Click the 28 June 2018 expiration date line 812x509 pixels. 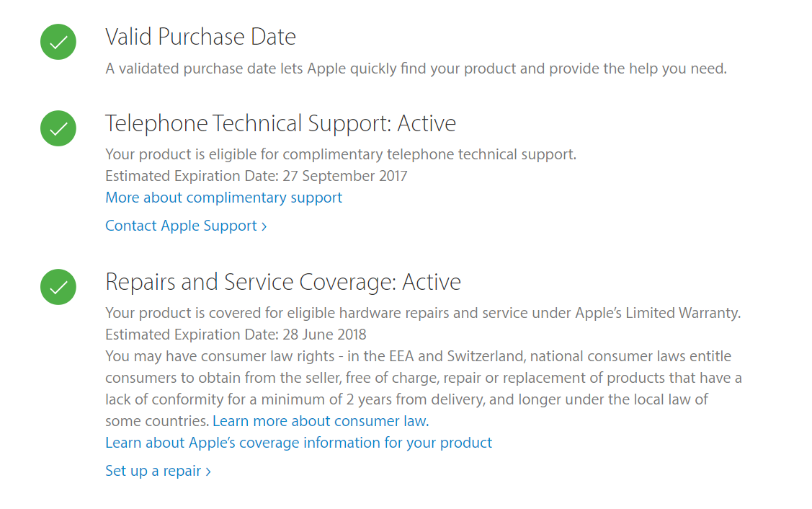236,335
